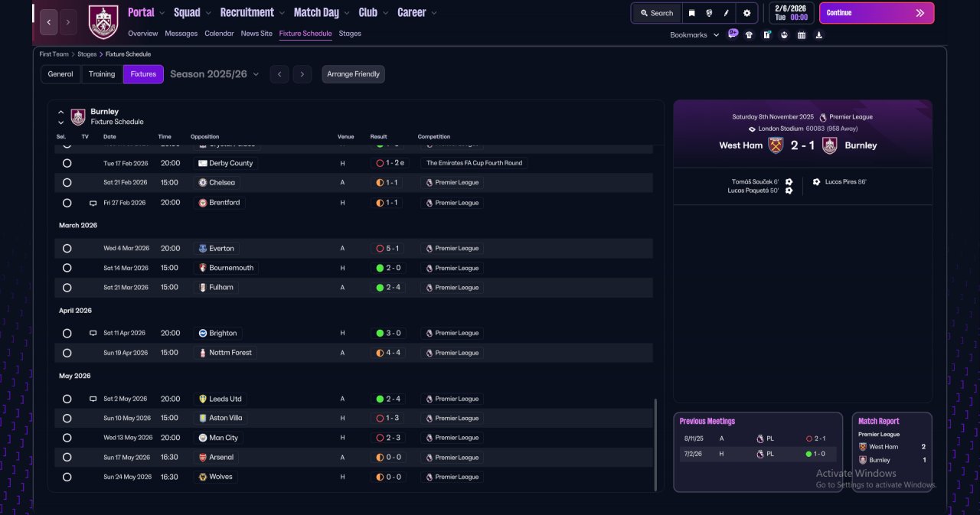Click Burnley crest next to the 2 - 1 score
Screen dimensions: 980x515
829,145
